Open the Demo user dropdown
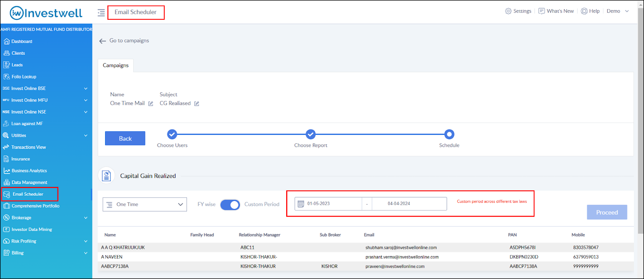The width and height of the screenshot is (644, 279). (617, 11)
